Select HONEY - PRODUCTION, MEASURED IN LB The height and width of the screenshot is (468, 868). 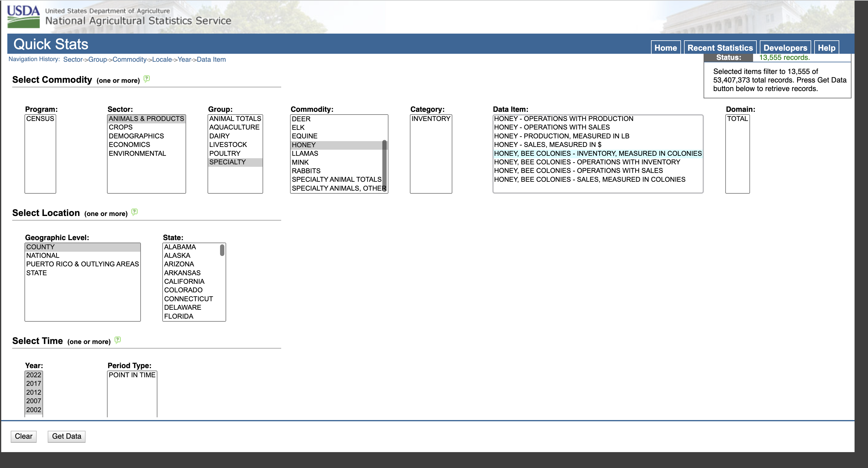pyautogui.click(x=598, y=136)
